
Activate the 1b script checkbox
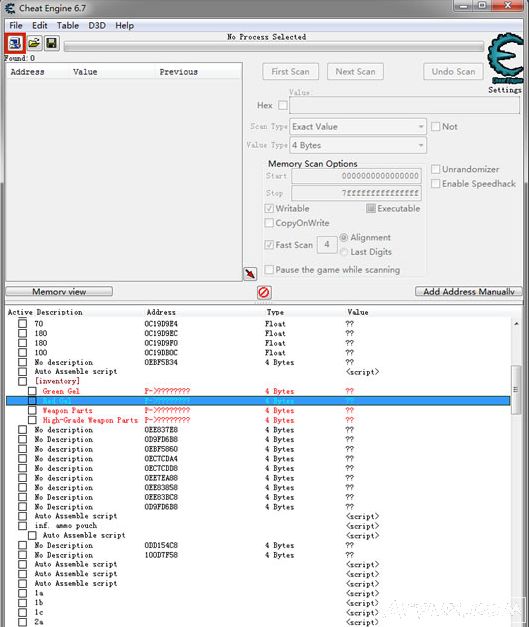[x=23, y=603]
